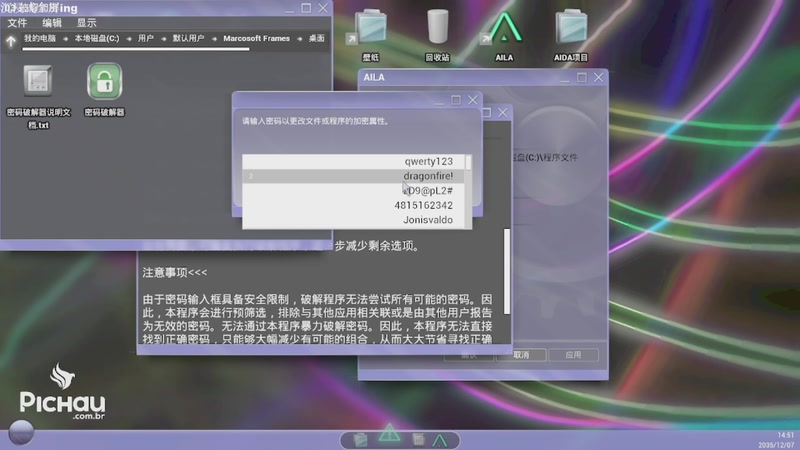Maximize the AILA window
The image size is (800, 450).
582,78
